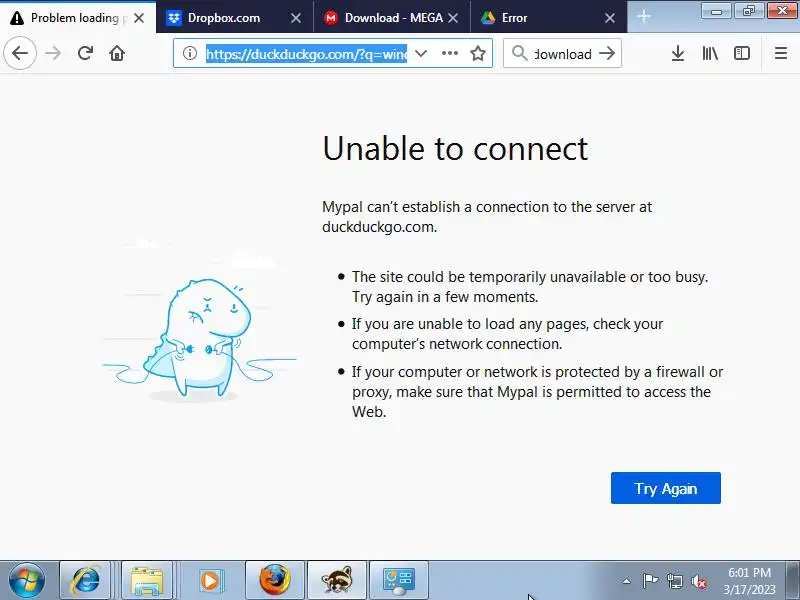This screenshot has width=800, height=600.
Task: Open the downloads panel
Action: pyautogui.click(x=678, y=53)
